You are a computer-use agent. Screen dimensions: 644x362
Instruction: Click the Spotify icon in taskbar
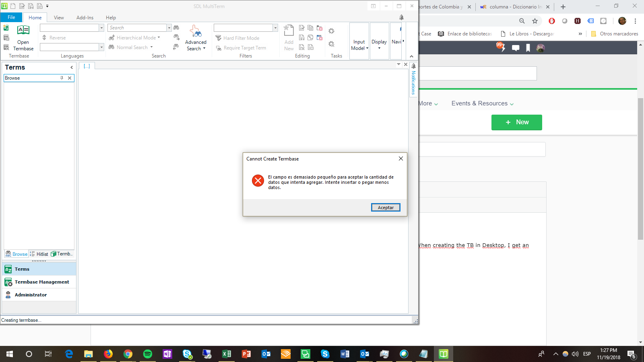[x=148, y=354]
